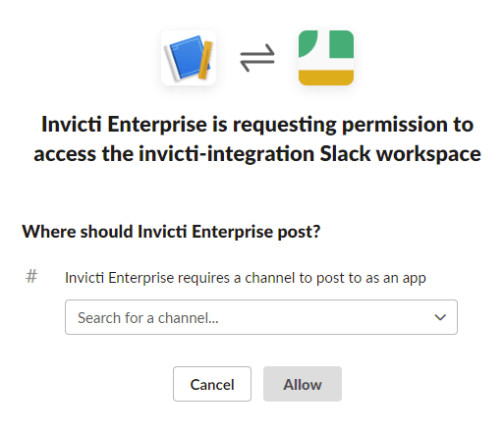This screenshot has width=504, height=434.
Task: Click the 'invicti-integration Slack workspace' title line
Action: 257,153
